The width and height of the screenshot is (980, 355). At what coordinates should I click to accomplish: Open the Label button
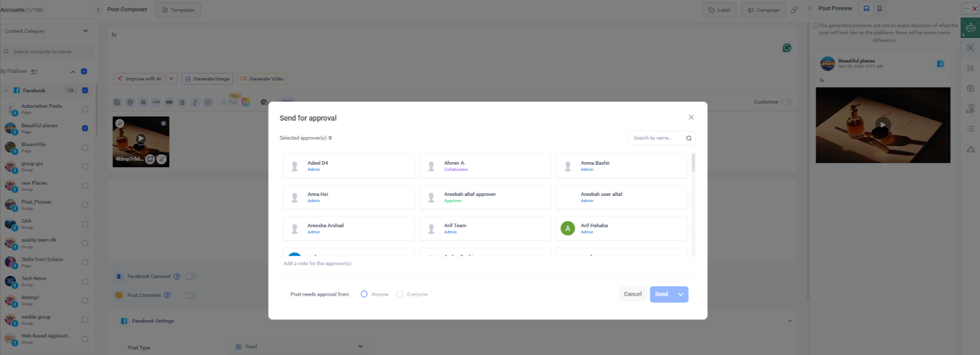719,10
